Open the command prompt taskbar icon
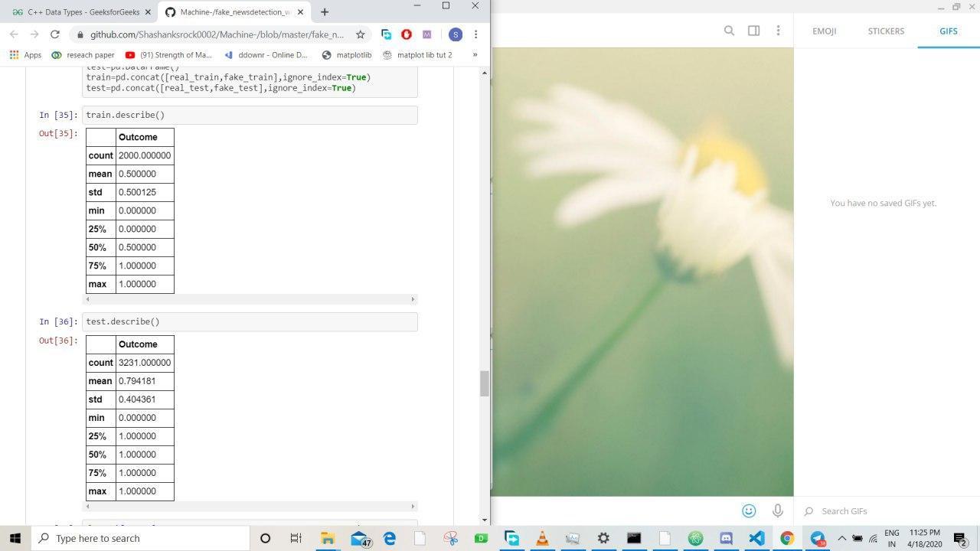 634,538
